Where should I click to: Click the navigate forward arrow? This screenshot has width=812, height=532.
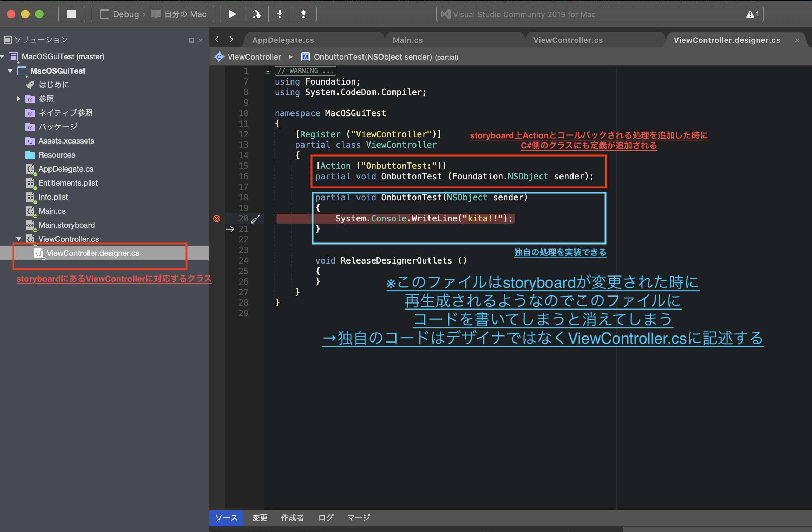(x=231, y=39)
